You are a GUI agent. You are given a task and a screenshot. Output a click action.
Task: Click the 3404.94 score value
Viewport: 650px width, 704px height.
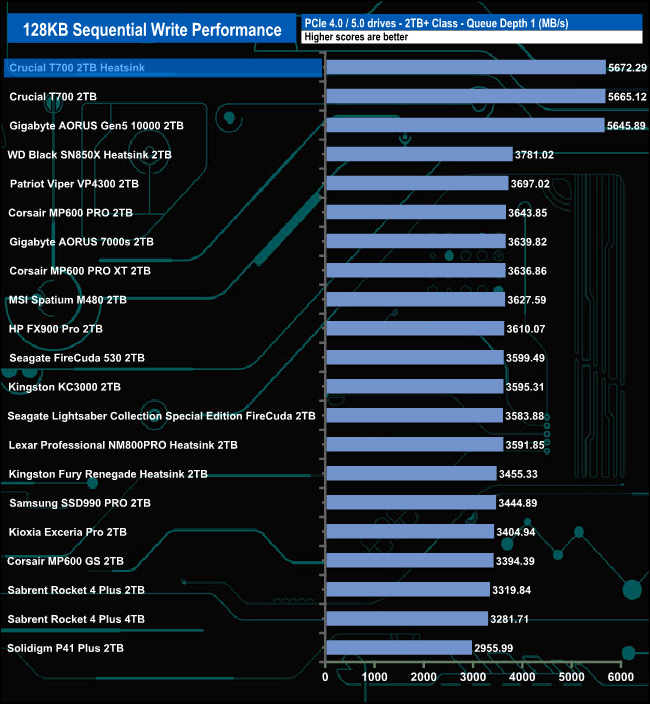tap(516, 532)
